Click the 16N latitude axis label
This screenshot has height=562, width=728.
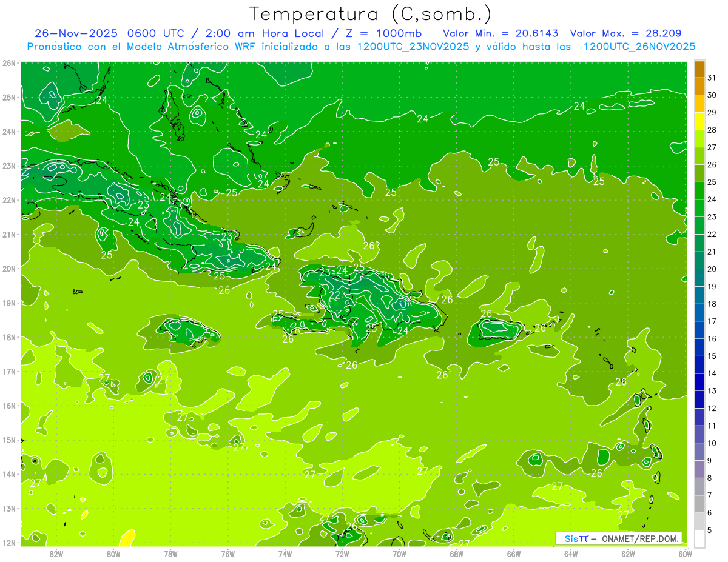coord(9,406)
